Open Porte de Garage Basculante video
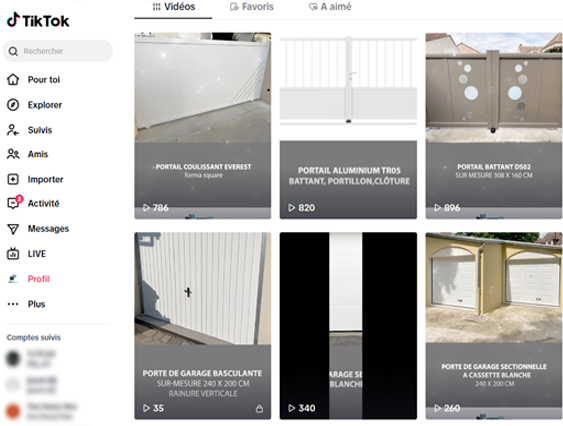 pyautogui.click(x=203, y=325)
